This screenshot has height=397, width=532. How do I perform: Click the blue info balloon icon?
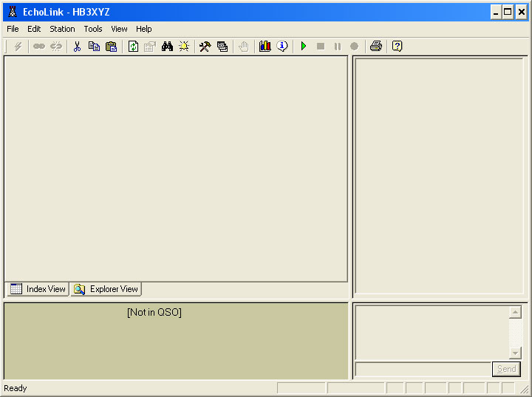[282, 47]
